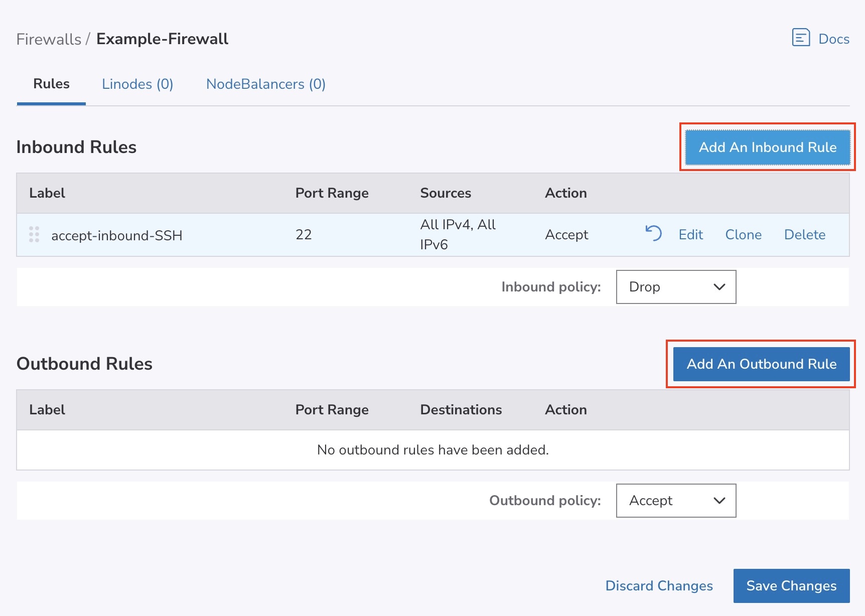Edit the accept-inbound-SSH rule
The width and height of the screenshot is (865, 616).
[690, 234]
